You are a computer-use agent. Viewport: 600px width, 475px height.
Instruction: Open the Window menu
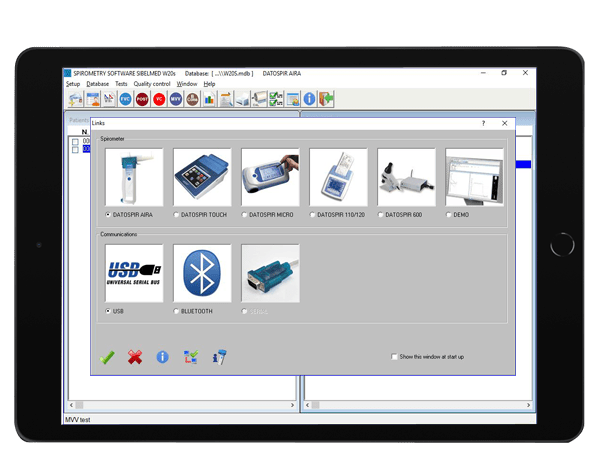coord(187,84)
